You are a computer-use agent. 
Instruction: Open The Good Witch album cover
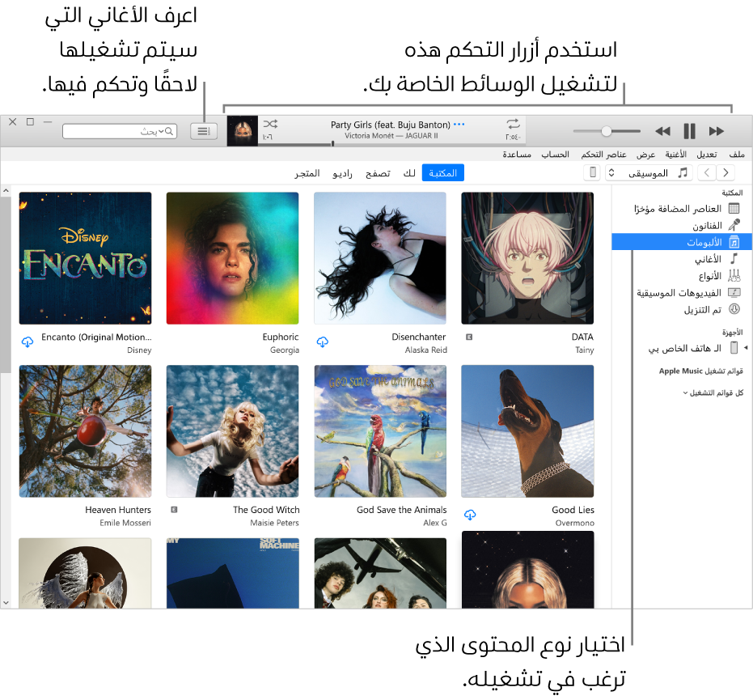[232, 431]
